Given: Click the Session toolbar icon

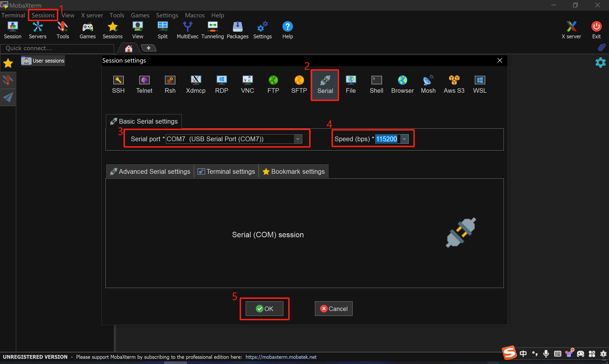Looking at the screenshot, I should coord(13,30).
